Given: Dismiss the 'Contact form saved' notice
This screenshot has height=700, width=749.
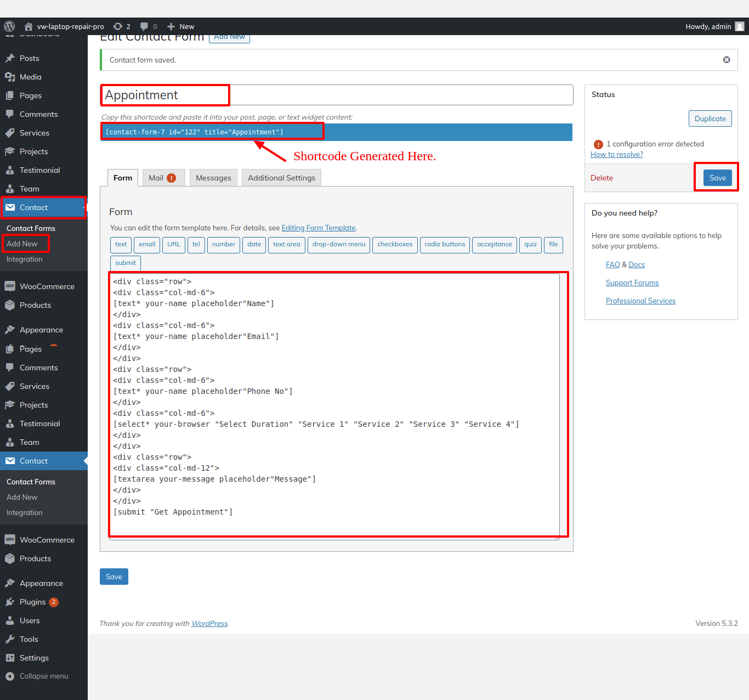Looking at the screenshot, I should (727, 60).
